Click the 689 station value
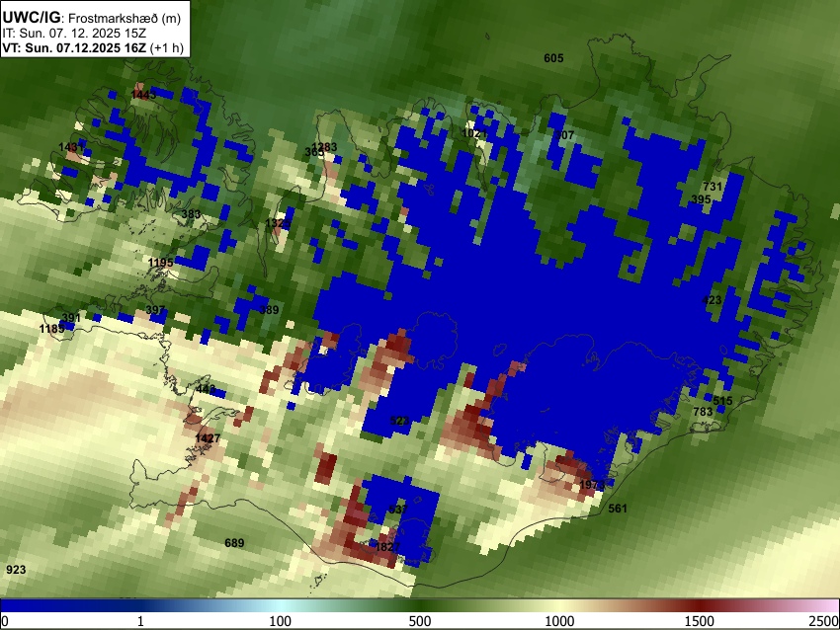The height and width of the screenshot is (630, 840). (x=234, y=543)
